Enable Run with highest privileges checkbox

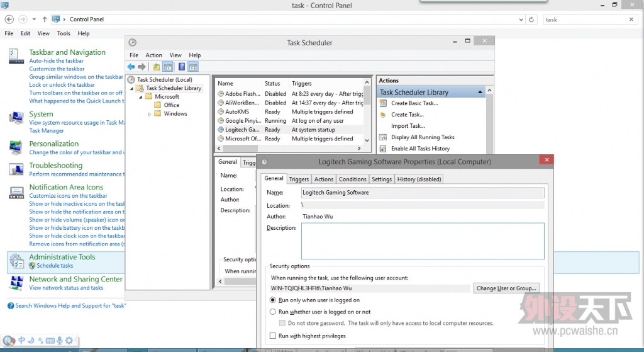tap(273, 336)
